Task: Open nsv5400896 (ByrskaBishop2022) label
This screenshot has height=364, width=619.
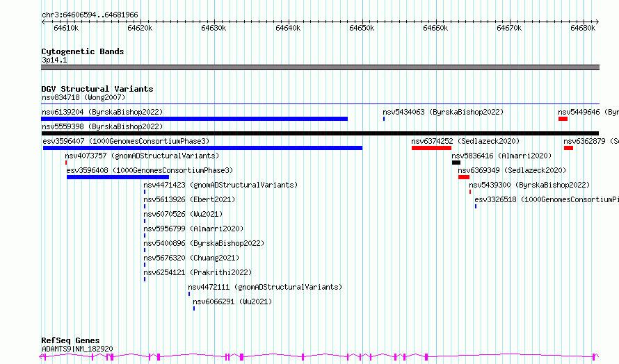Action: pos(204,243)
